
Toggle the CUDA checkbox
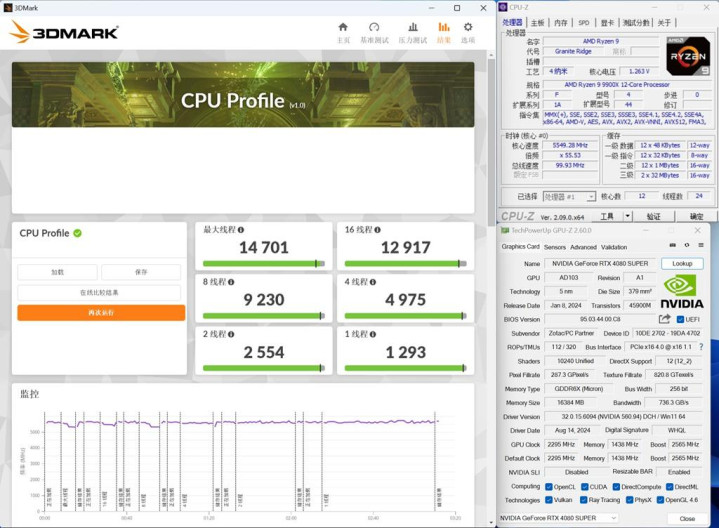(x=585, y=487)
